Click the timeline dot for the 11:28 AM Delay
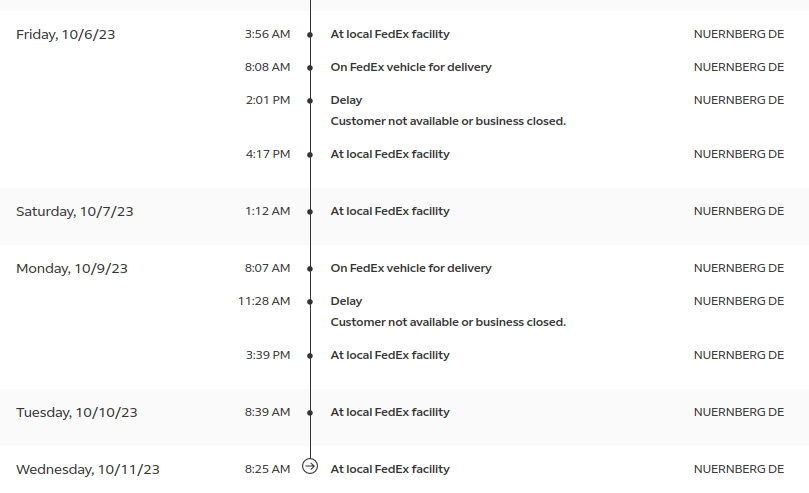809x493 pixels. pos(310,302)
